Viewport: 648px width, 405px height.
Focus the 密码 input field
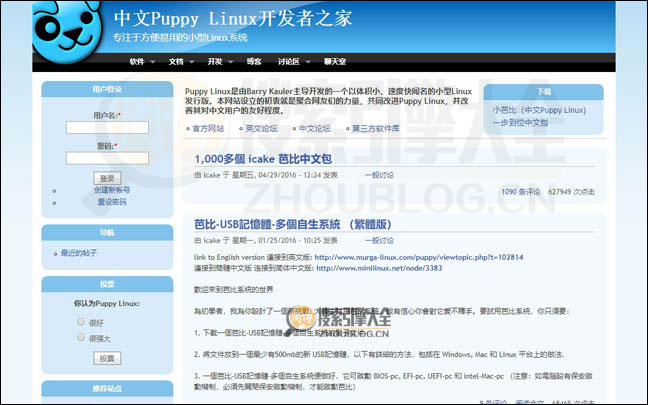(x=107, y=158)
